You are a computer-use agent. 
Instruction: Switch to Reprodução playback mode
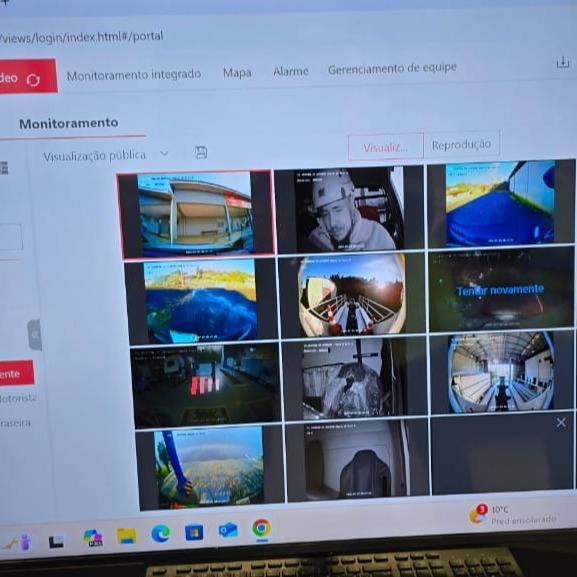[x=461, y=144]
